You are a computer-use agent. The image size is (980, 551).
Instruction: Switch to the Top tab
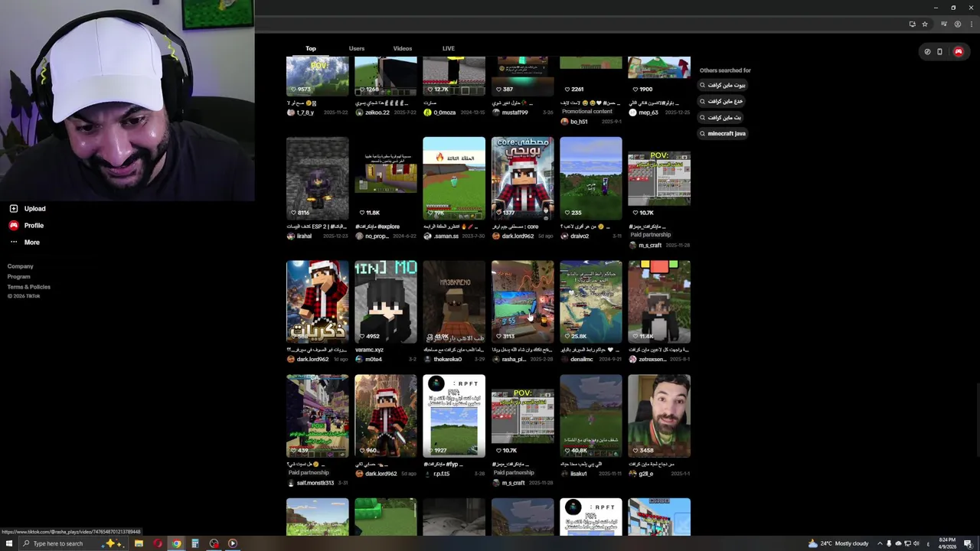point(311,48)
